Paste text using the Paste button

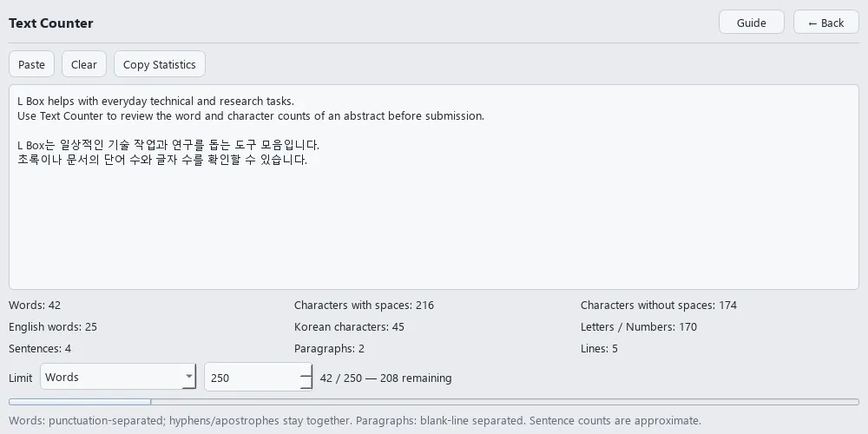click(31, 64)
